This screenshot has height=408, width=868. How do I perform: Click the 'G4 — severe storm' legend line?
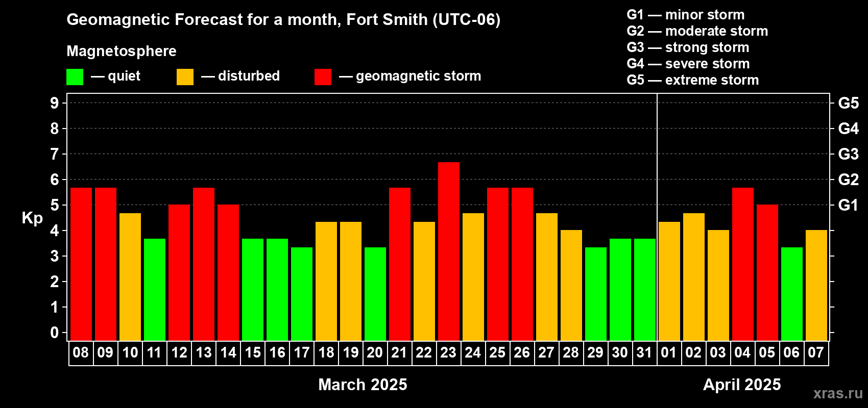point(688,64)
